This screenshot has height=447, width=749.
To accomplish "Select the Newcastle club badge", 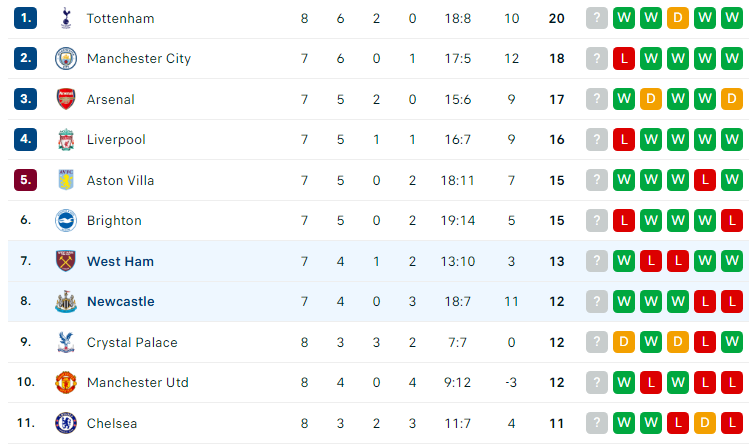I will click(66, 301).
